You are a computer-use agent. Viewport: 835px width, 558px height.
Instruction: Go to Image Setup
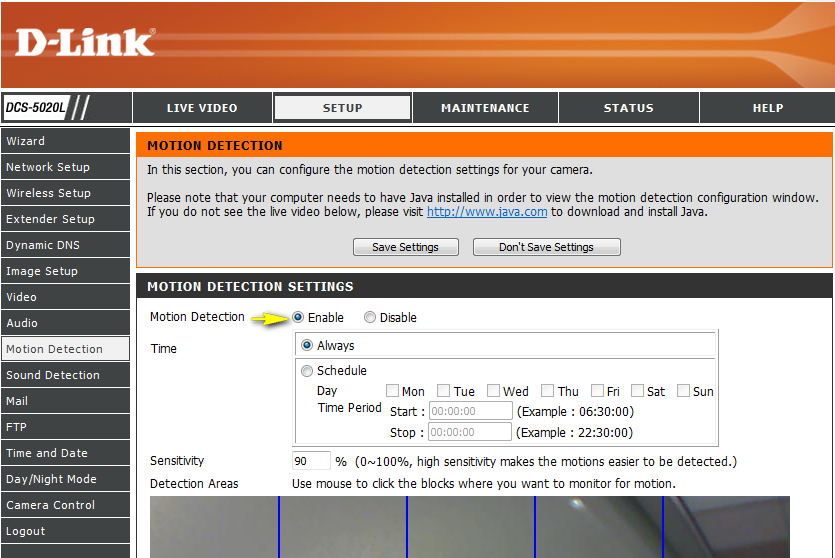[66, 271]
